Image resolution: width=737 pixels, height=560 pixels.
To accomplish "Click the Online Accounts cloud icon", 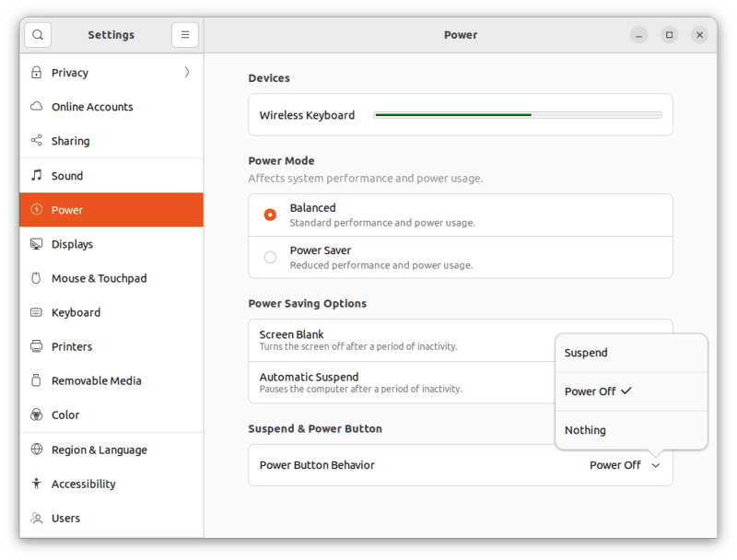I will coord(36,106).
